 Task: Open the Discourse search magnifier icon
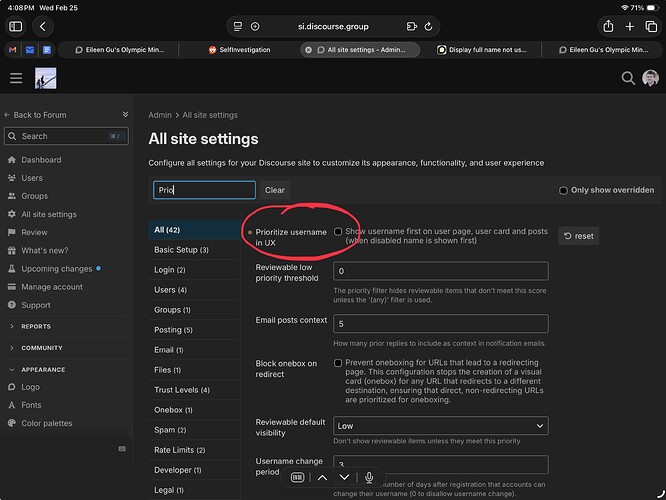click(x=628, y=78)
